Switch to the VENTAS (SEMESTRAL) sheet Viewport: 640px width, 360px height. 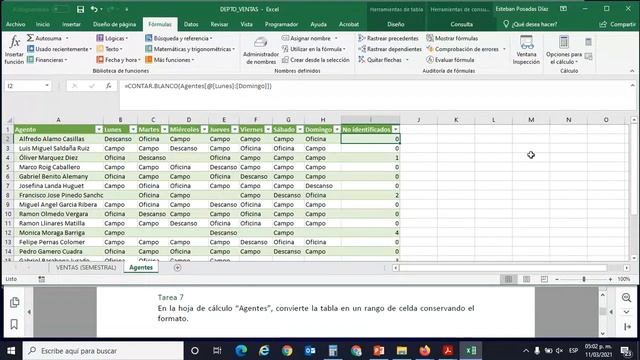pyautogui.click(x=86, y=268)
